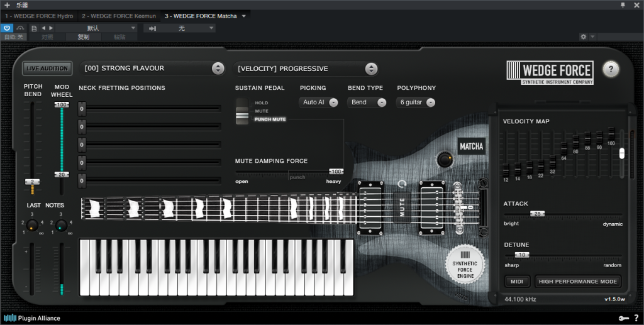644x325 pixels.
Task: Open the round question mark help button
Action: 611,69
